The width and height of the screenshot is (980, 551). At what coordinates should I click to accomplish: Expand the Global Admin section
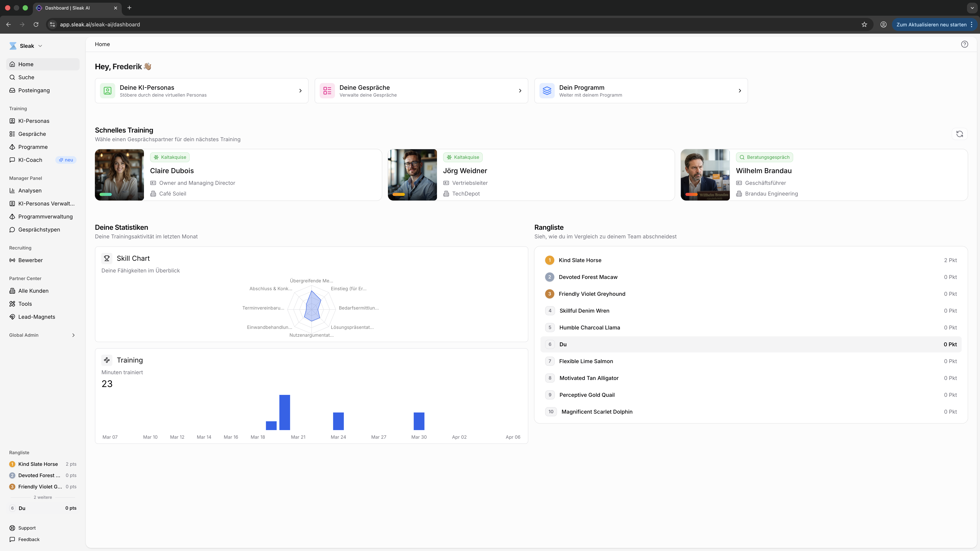(x=42, y=335)
